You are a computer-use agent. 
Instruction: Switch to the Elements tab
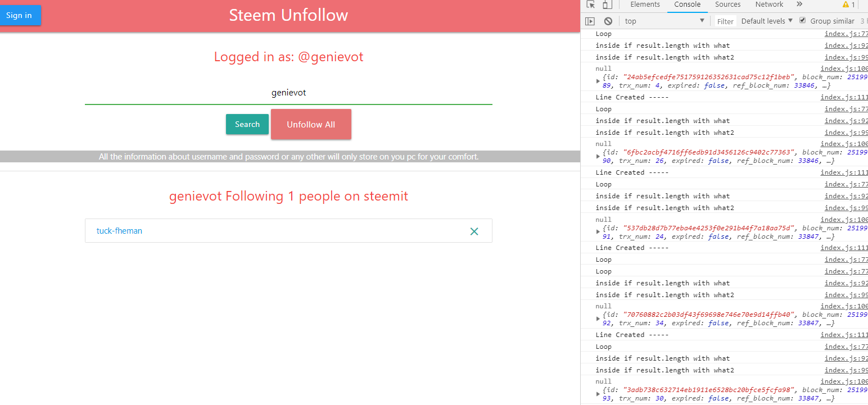point(645,4)
